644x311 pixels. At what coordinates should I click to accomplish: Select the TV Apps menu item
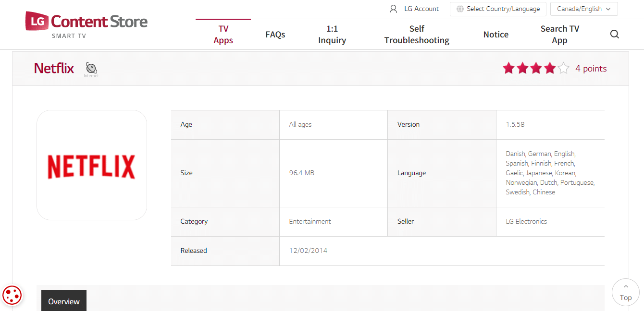(223, 35)
